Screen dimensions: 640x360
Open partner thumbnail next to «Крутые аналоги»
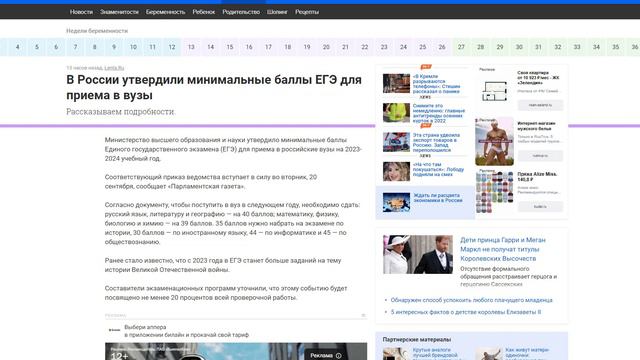396,354
